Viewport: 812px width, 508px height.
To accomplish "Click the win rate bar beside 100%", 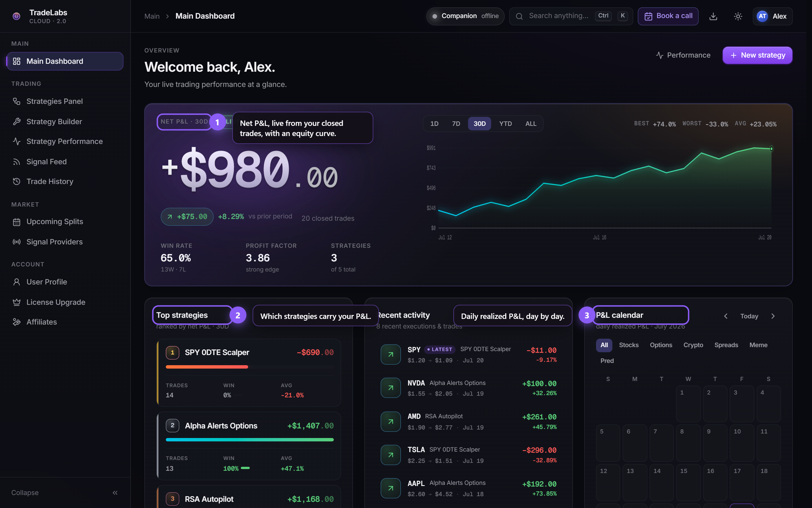I will click(245, 468).
